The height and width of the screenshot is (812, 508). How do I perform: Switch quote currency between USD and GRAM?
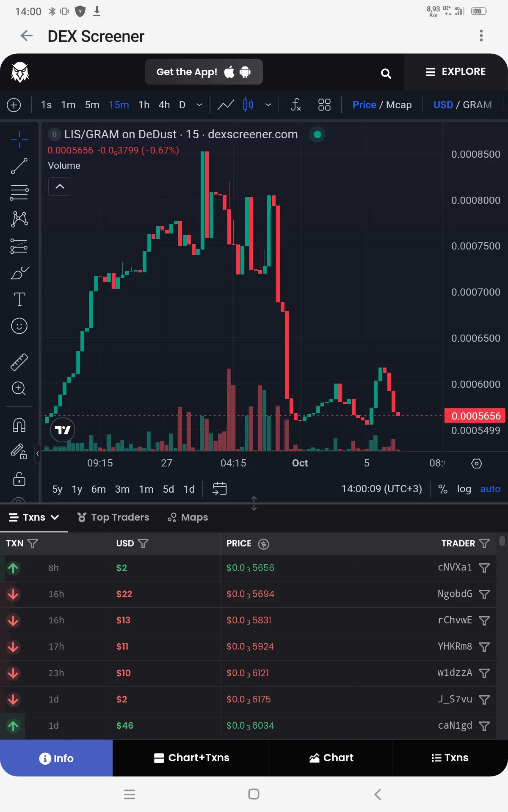[x=462, y=105]
